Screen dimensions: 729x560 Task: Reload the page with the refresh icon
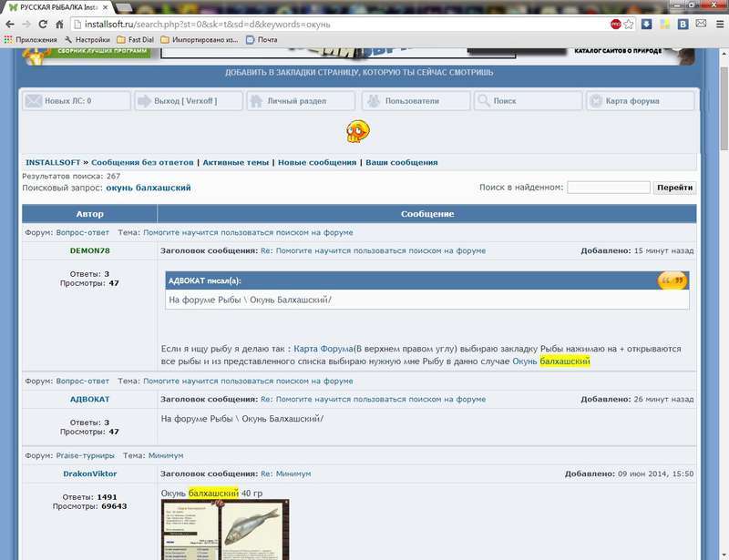tap(43, 25)
